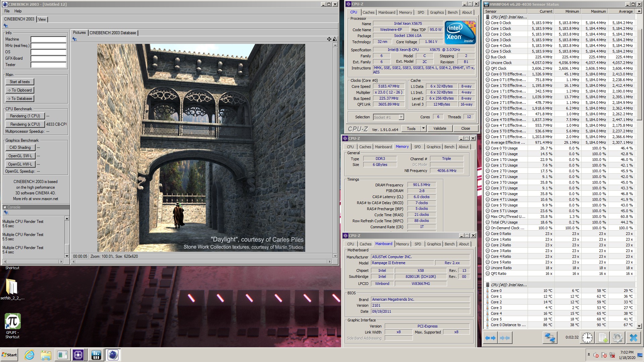Switch to CINEBENCH 2003 Database tab

click(x=113, y=33)
